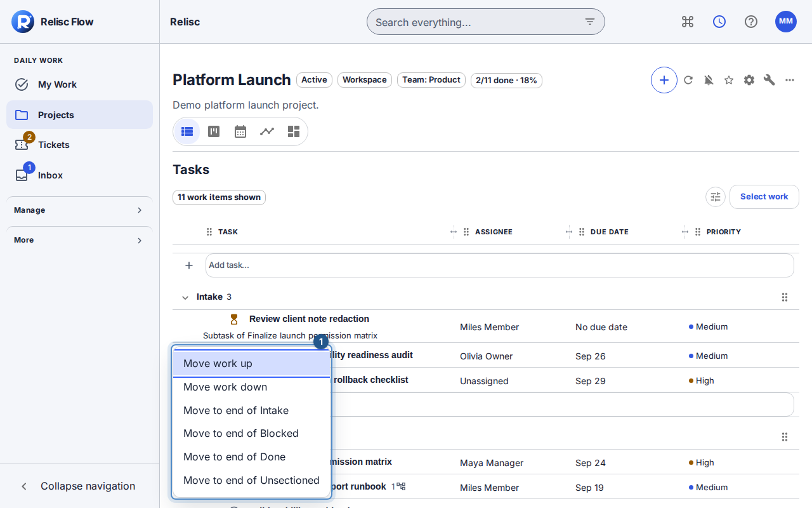Open the task display options sliders icon
The height and width of the screenshot is (508, 812).
pos(716,197)
